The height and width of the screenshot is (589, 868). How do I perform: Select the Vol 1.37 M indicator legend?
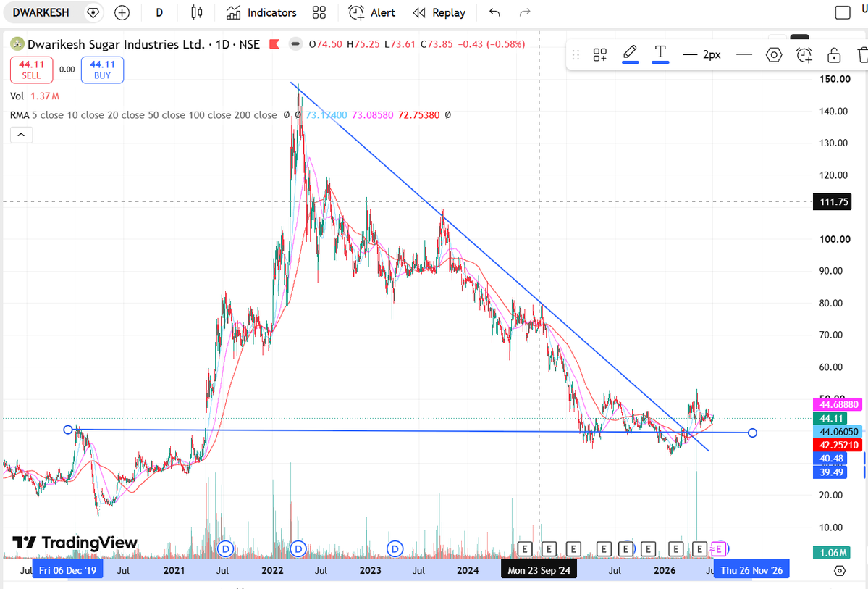[35, 96]
